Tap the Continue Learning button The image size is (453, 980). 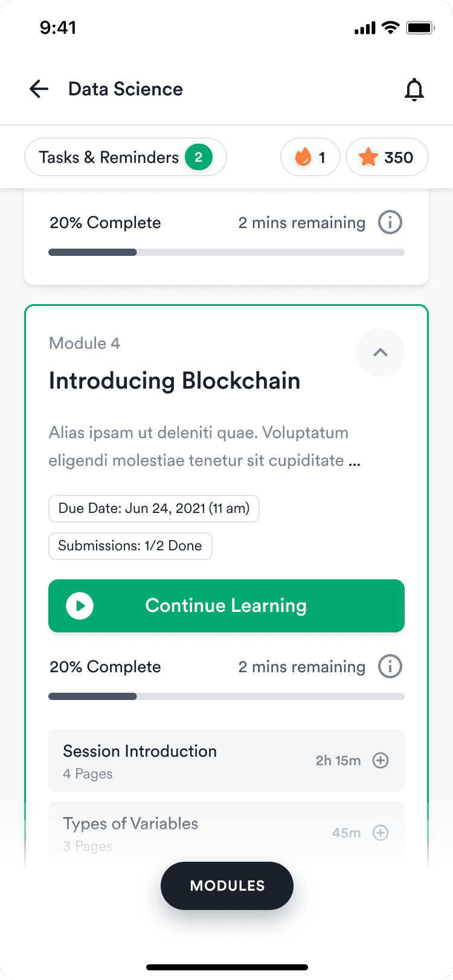(226, 606)
